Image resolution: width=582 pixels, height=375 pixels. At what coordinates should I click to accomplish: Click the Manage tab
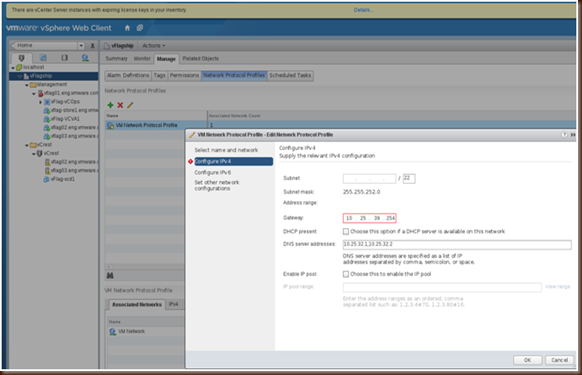[166, 59]
